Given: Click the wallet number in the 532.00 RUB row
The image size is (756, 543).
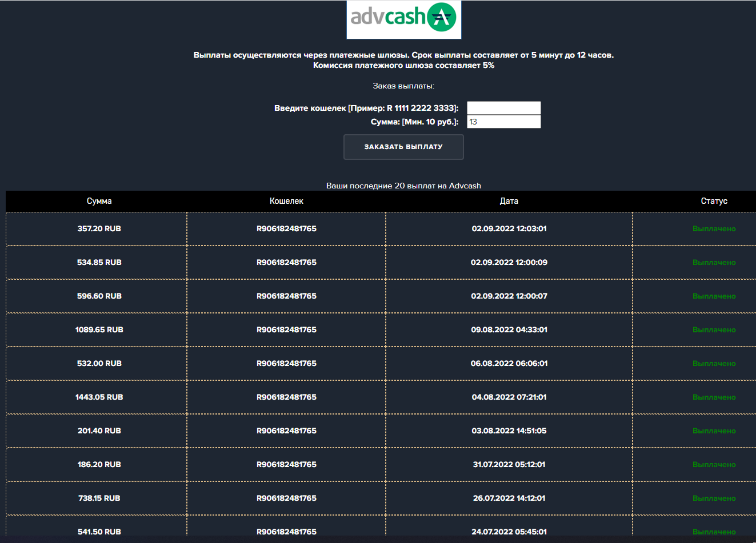Looking at the screenshot, I should (286, 363).
